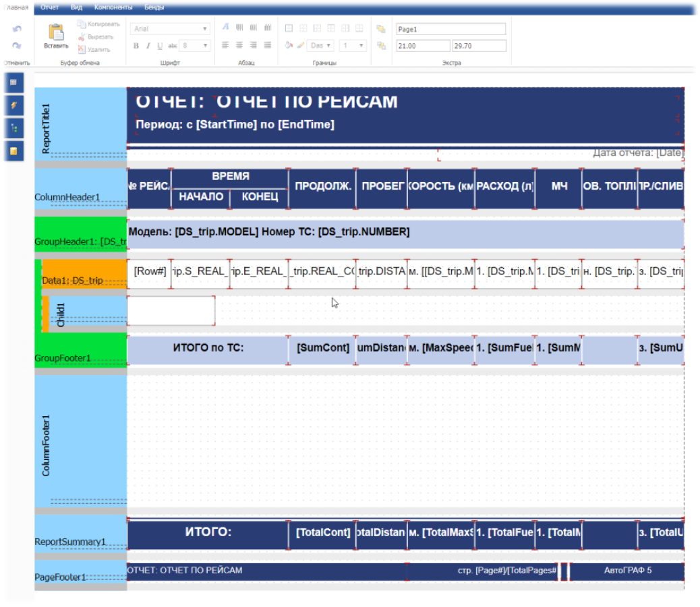Toggle italic formatting
Viewport: 700px width, 607px height.
[x=148, y=46]
